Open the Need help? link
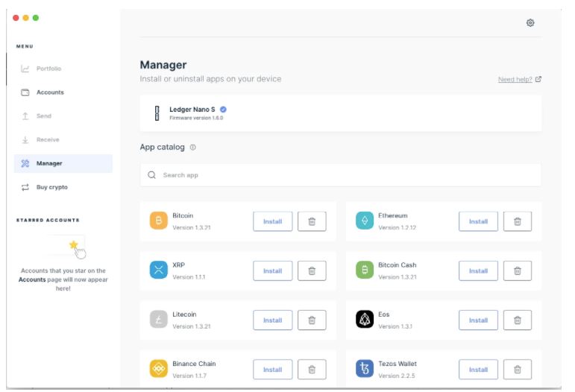 coord(515,79)
